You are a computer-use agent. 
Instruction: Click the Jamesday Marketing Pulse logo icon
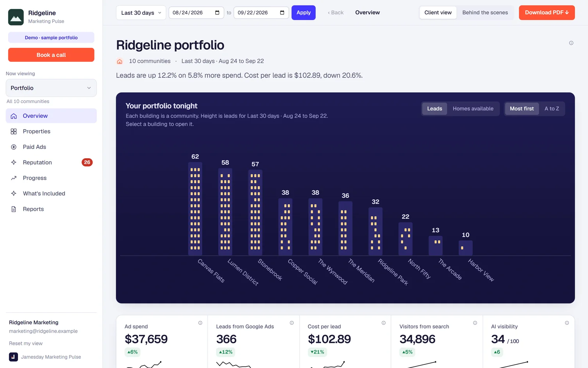pos(14,357)
